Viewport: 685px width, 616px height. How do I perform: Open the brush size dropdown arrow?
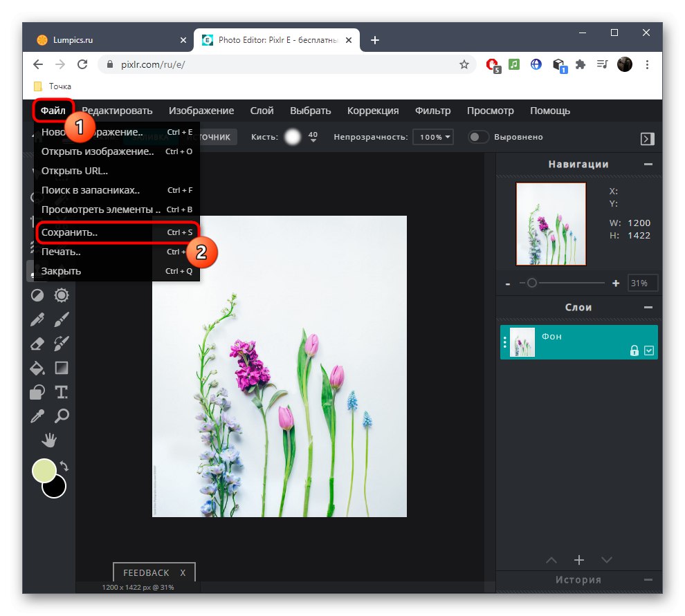coord(313,140)
